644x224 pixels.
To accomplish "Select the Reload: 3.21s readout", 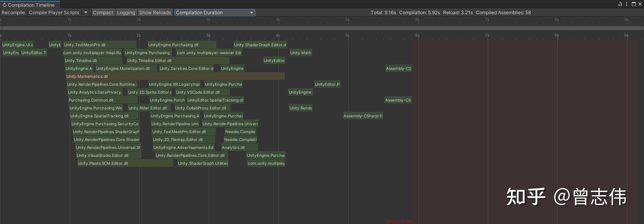I will click(x=458, y=13).
